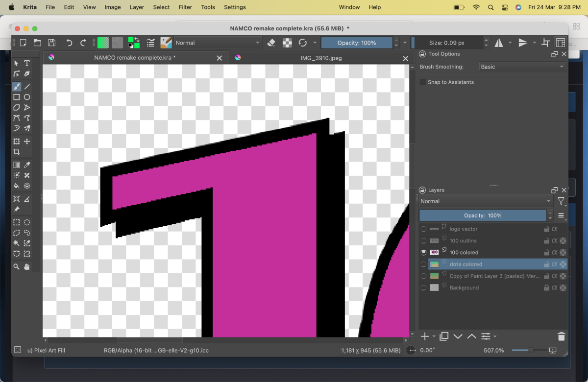Select the Text tool in the toolbox
This screenshot has width=588, height=382.
tap(27, 63)
